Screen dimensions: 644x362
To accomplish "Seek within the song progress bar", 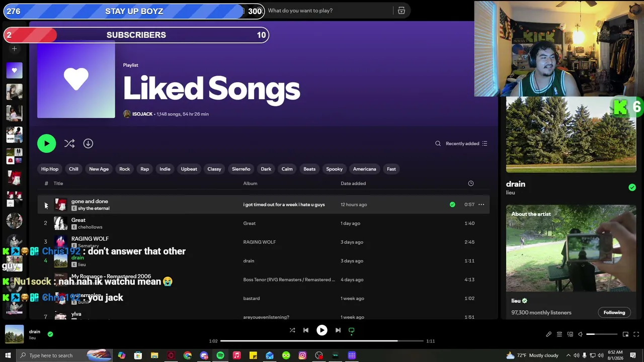I will click(x=322, y=341).
